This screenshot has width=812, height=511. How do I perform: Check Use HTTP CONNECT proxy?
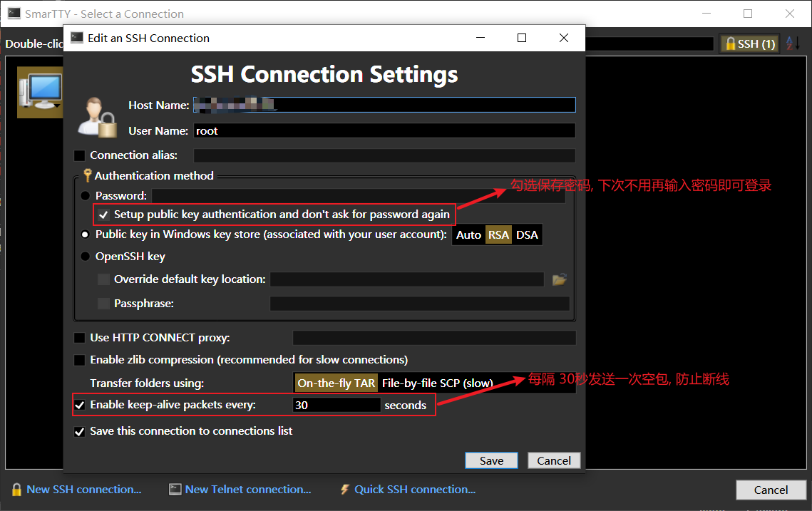[x=80, y=337]
